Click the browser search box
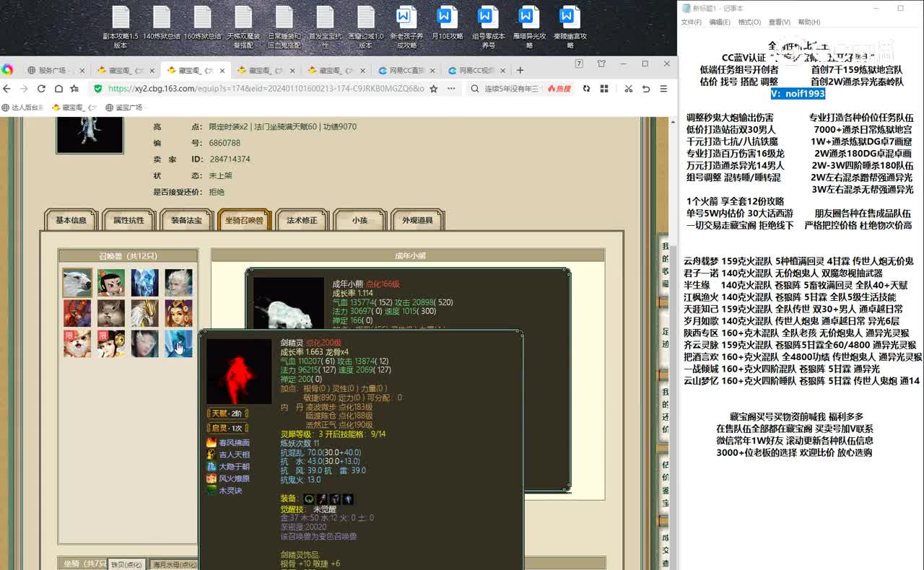924x570 pixels. pyautogui.click(x=513, y=89)
